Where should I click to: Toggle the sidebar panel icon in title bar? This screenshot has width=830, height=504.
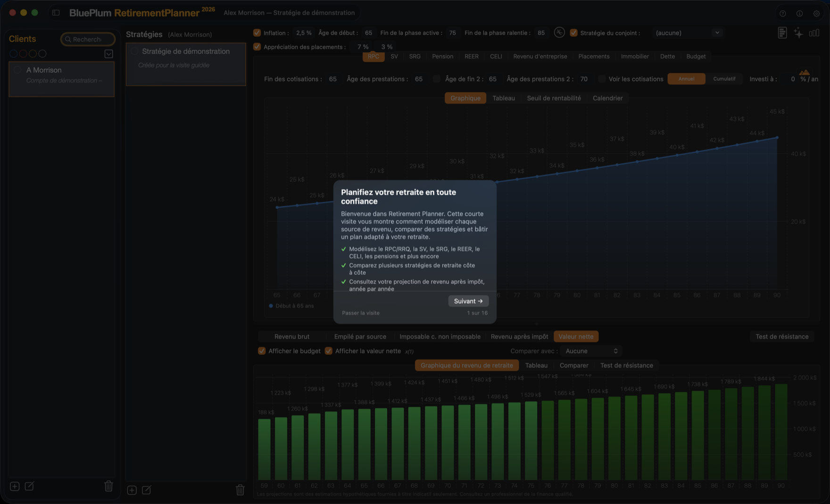click(56, 13)
